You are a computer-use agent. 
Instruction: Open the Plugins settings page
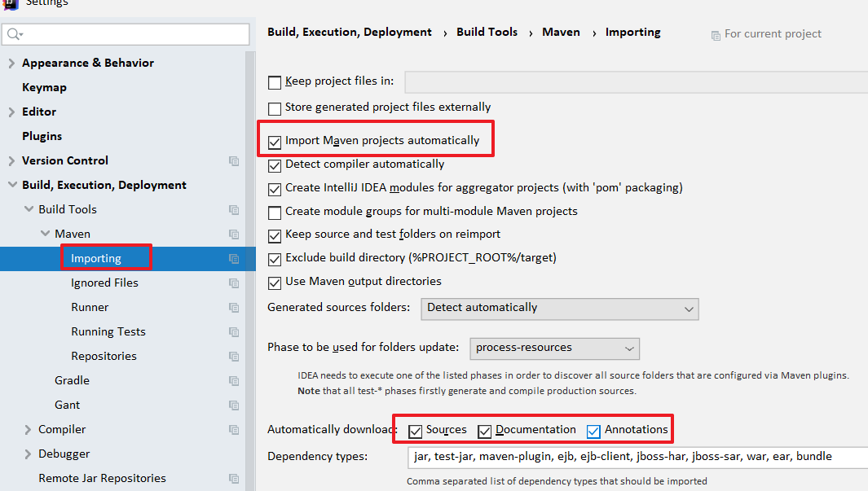(x=42, y=136)
